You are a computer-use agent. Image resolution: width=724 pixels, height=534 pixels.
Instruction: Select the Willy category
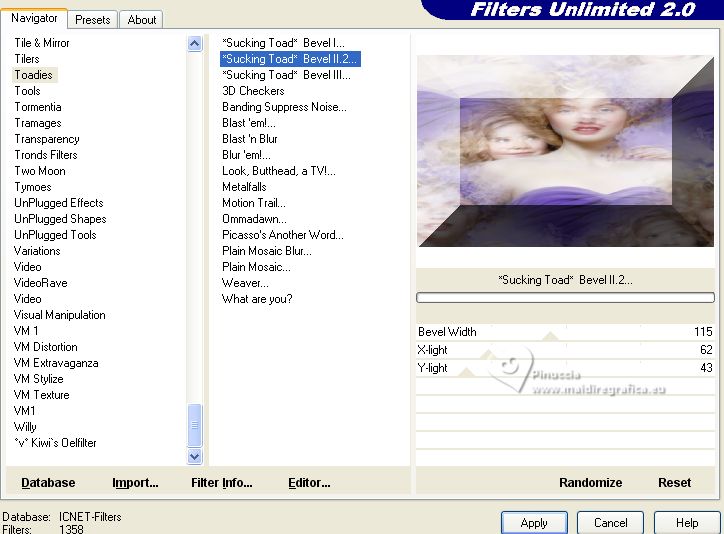pyautogui.click(x=25, y=427)
